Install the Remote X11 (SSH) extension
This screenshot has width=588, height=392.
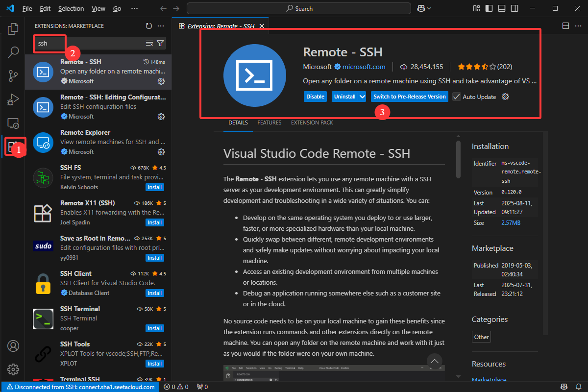[x=155, y=222]
